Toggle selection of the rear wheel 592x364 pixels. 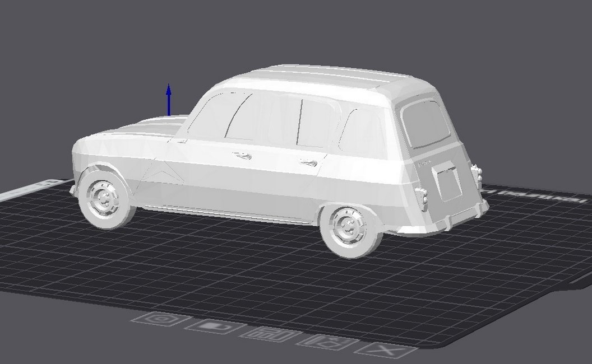point(349,230)
